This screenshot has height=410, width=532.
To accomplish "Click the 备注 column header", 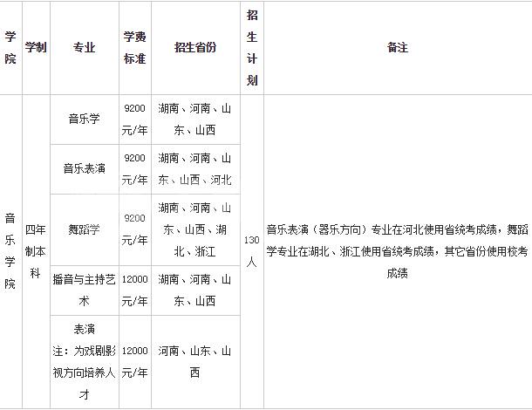I will pos(398,48).
